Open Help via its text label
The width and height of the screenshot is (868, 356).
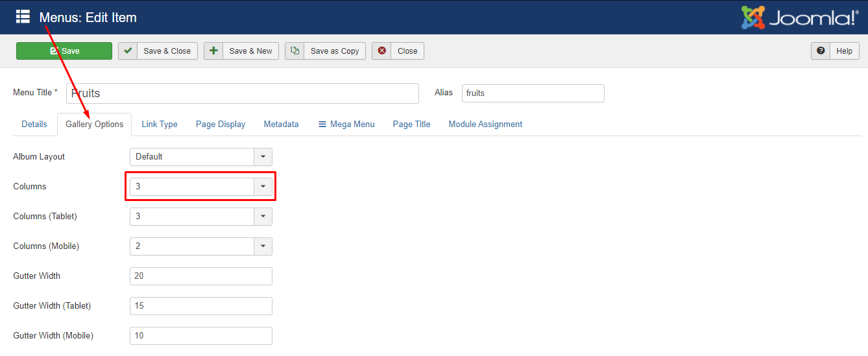click(x=845, y=51)
